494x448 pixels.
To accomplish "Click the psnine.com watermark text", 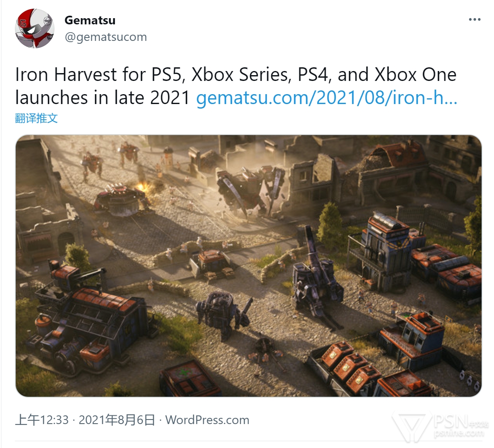I will click(459, 433).
